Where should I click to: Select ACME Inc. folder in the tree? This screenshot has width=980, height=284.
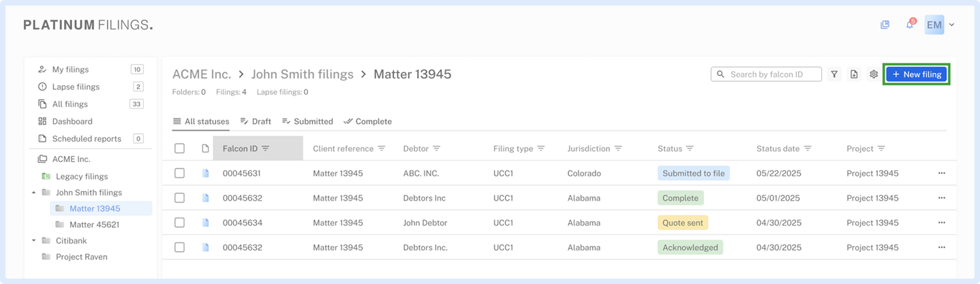(71, 159)
